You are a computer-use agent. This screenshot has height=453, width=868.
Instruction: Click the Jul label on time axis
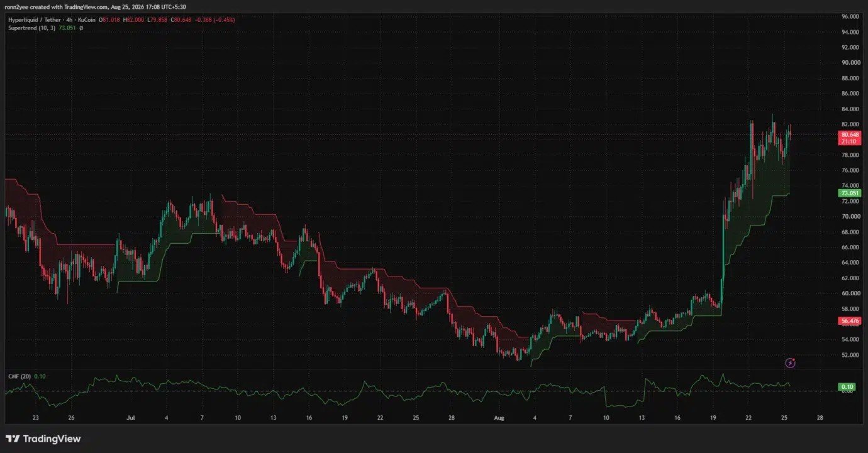point(130,417)
